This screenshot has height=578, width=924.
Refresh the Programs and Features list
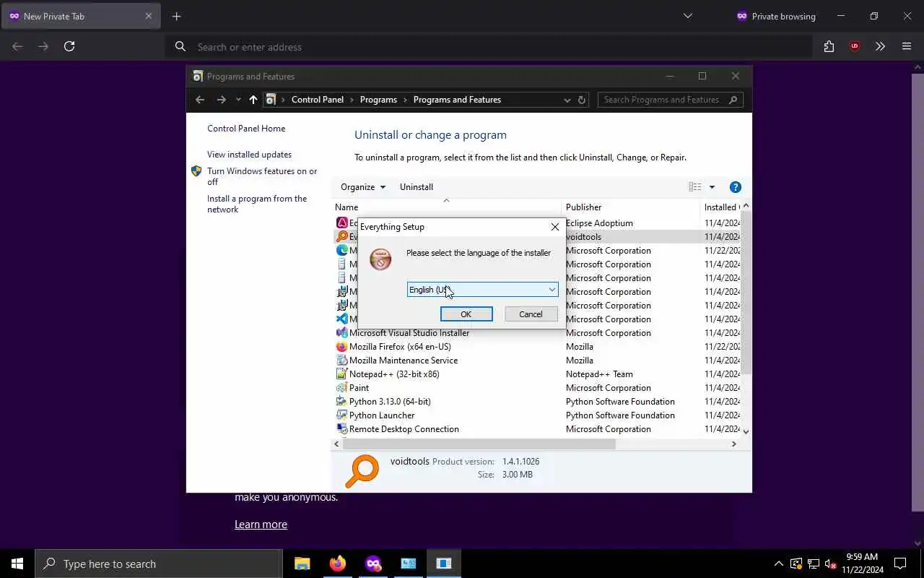pyautogui.click(x=582, y=100)
